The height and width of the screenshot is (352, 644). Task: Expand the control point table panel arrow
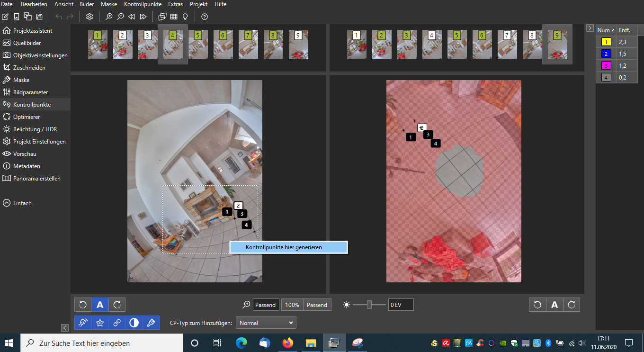(590, 28)
